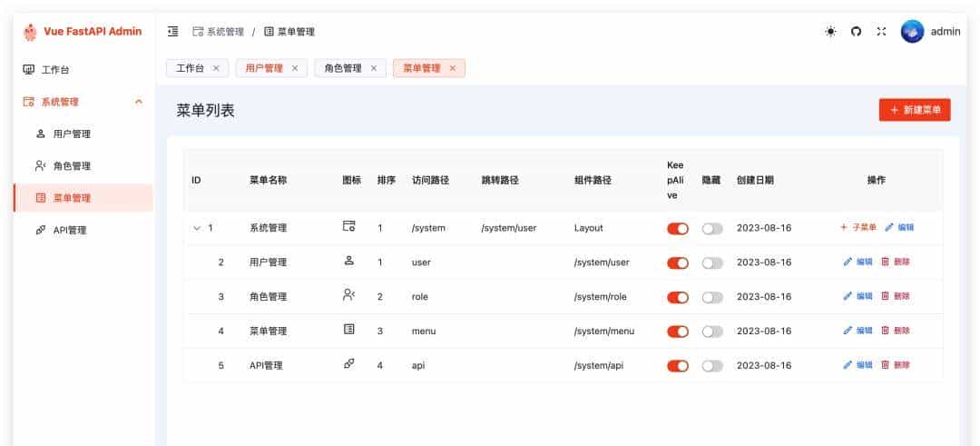
Task: Enable 隐藏 switch for API管理 row
Action: point(712,366)
